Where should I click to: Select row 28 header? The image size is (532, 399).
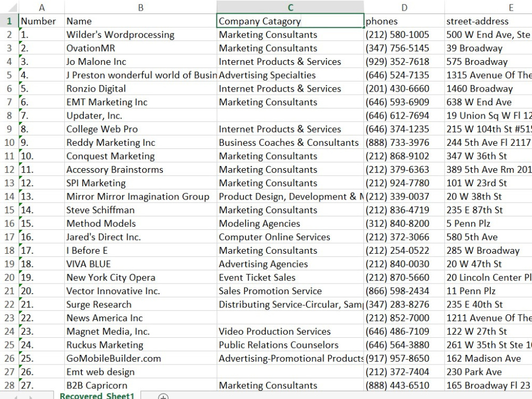coord(9,385)
